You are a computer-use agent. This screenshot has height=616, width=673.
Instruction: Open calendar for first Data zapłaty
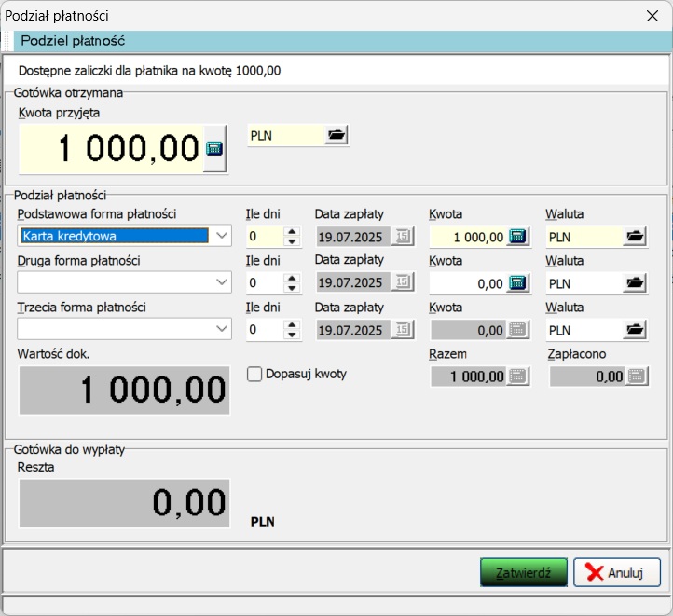pyautogui.click(x=403, y=237)
